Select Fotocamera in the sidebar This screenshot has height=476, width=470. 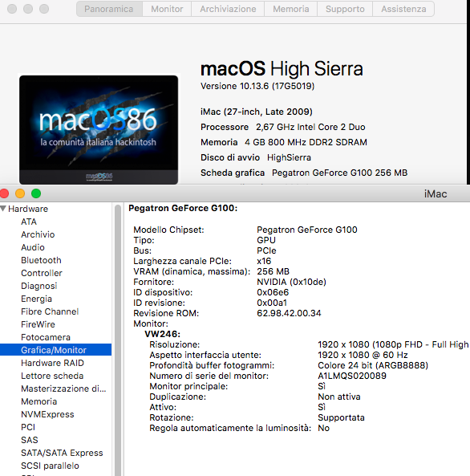46,337
